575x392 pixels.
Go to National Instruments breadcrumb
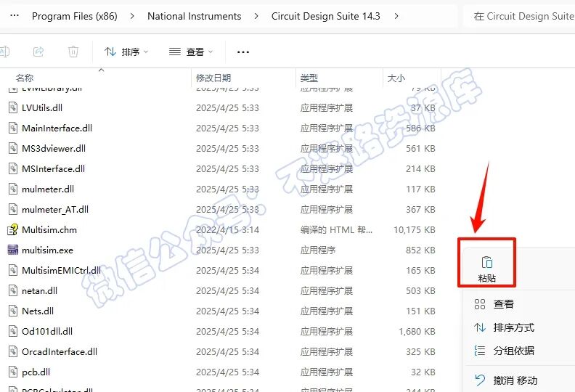click(195, 16)
